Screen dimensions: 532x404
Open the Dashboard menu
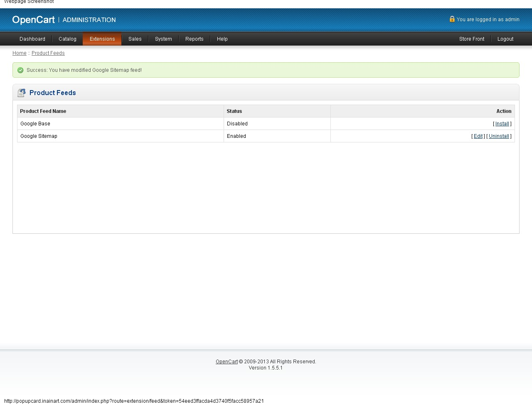32,39
